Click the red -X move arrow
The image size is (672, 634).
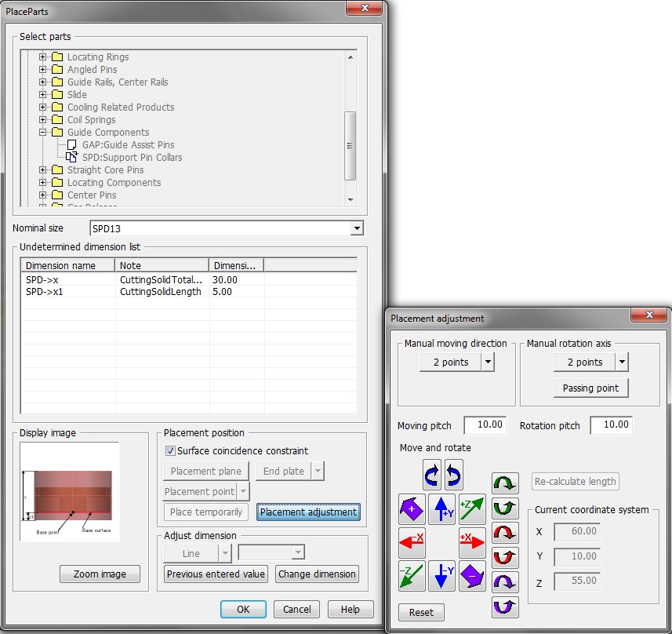click(412, 542)
